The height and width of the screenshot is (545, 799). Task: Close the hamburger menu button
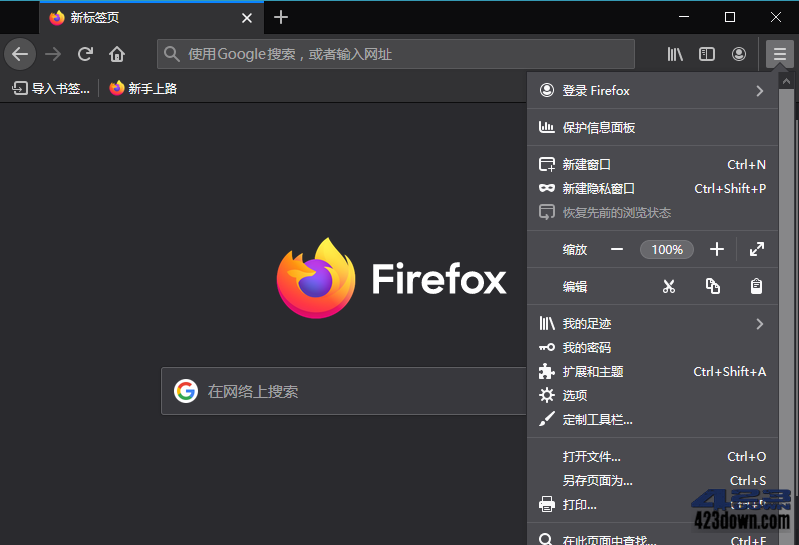coord(778,54)
